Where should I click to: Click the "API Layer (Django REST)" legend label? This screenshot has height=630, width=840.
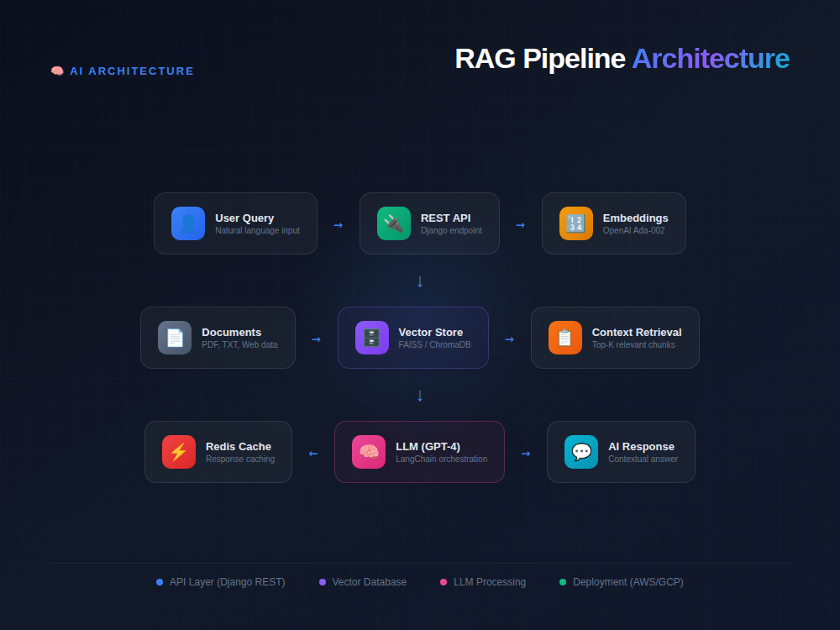click(227, 582)
